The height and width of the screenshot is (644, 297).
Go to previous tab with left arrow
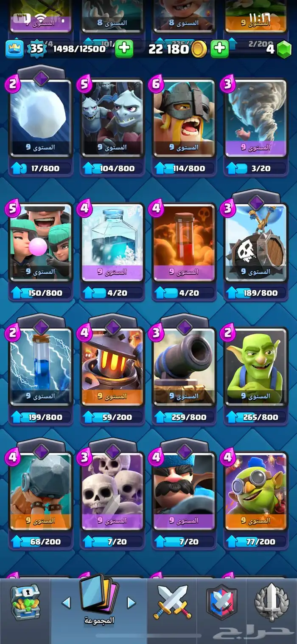coord(66,602)
